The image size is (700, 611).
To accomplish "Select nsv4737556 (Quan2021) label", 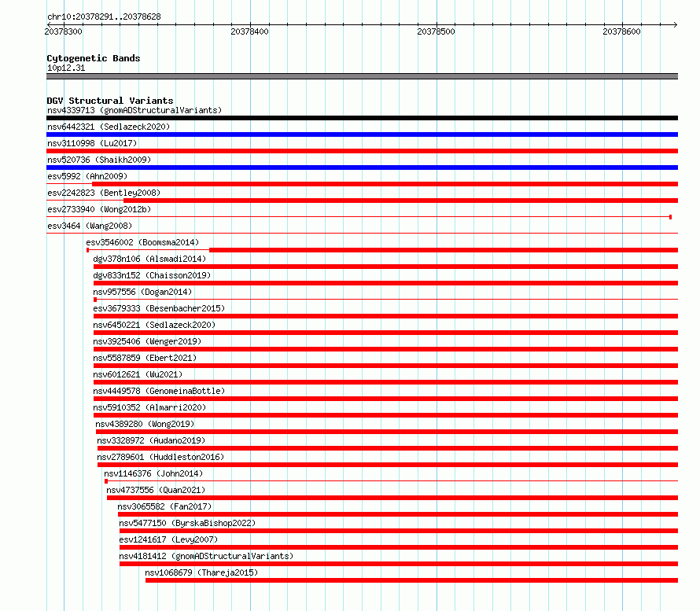I will (x=156, y=490).
